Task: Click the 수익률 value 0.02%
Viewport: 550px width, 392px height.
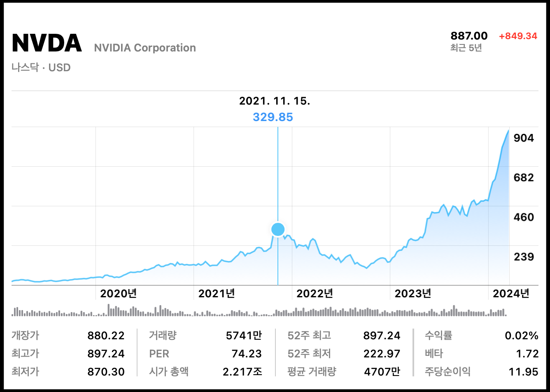Action: pos(522,336)
